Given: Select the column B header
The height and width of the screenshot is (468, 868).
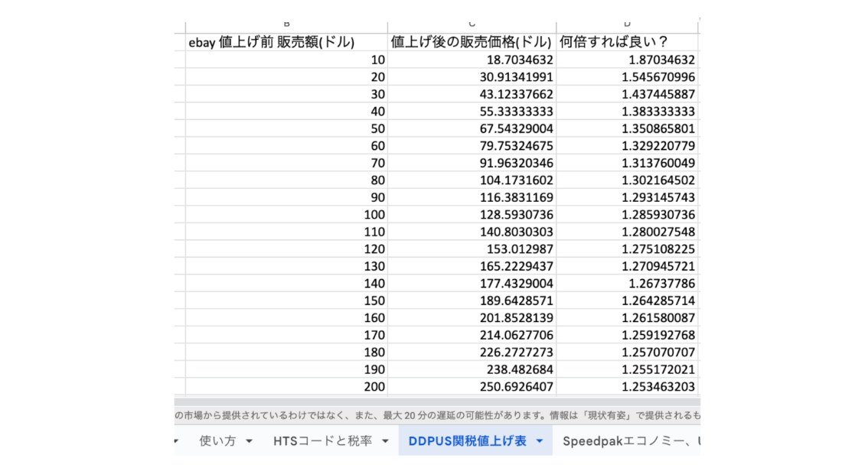Looking at the screenshot, I should click(x=286, y=25).
